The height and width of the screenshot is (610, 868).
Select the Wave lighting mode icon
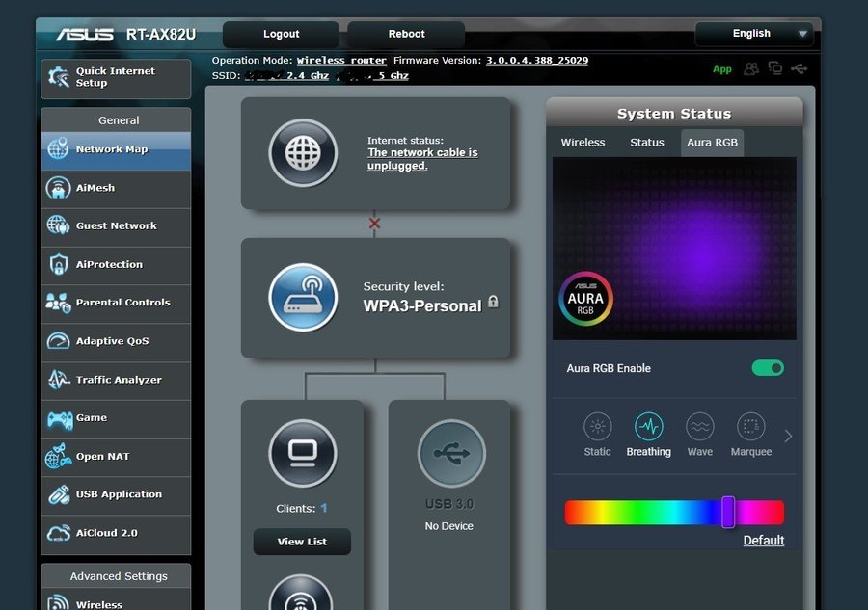[x=700, y=426]
